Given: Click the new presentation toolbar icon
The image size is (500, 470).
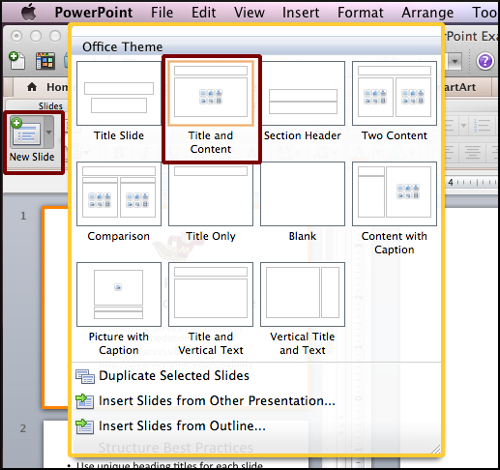Looking at the screenshot, I should click(x=17, y=61).
